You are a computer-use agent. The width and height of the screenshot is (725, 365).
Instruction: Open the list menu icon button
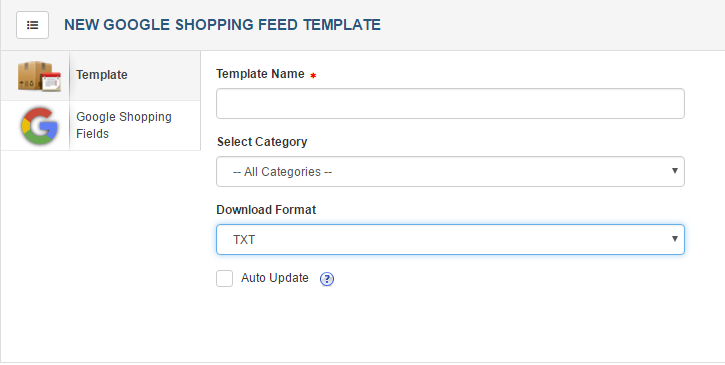pos(32,25)
